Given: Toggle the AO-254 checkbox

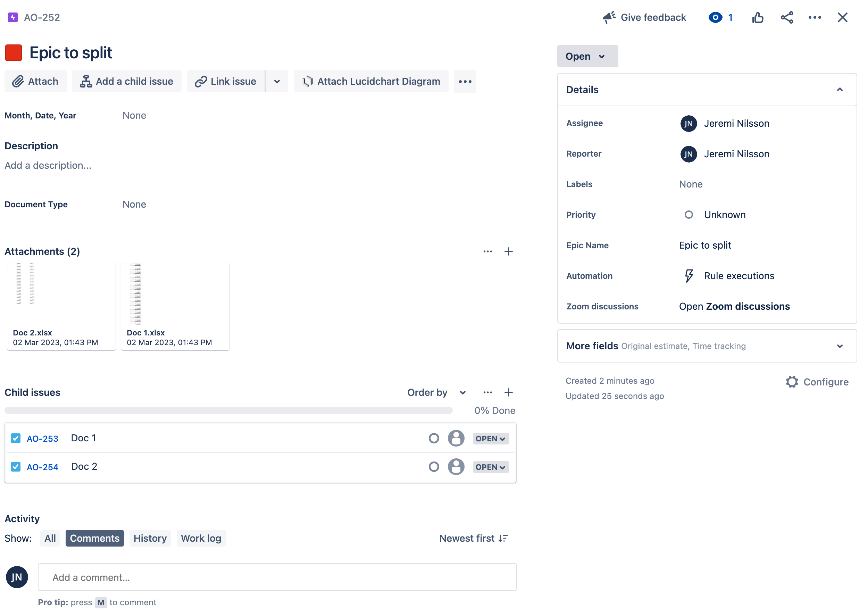Looking at the screenshot, I should click(16, 467).
